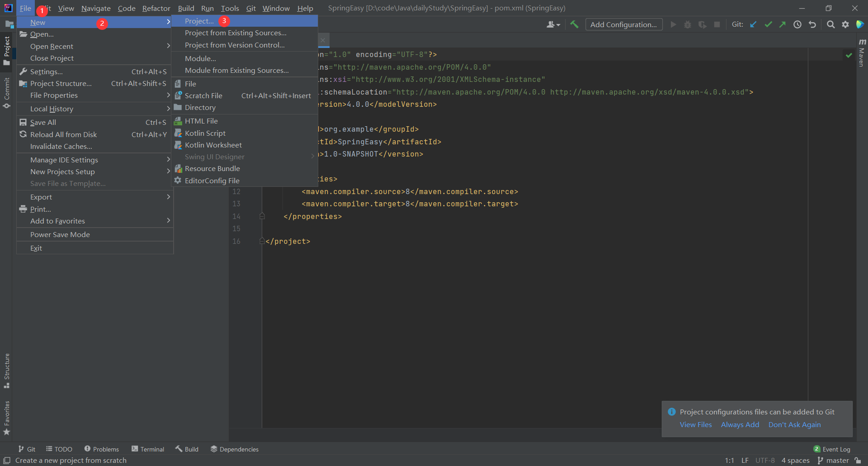Open the master branch dropdown in status bar
This screenshot has width=868, height=466.
click(833, 460)
